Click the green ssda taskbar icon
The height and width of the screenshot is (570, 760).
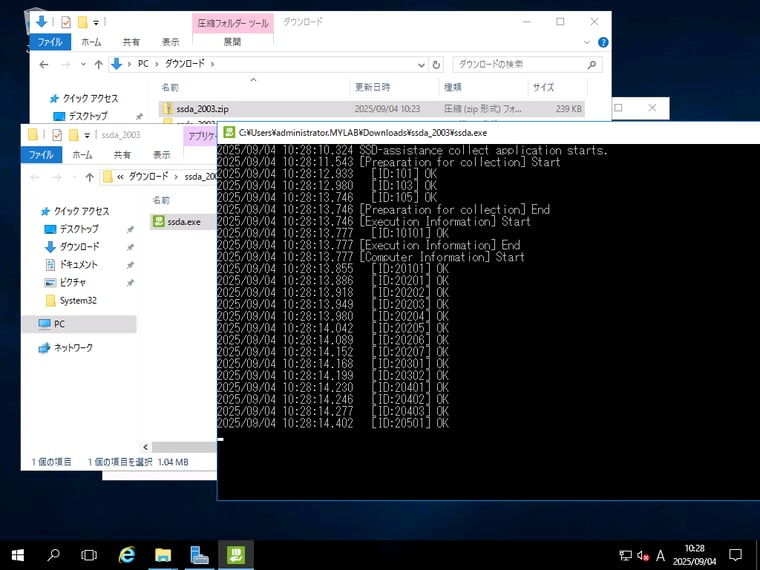coord(236,554)
